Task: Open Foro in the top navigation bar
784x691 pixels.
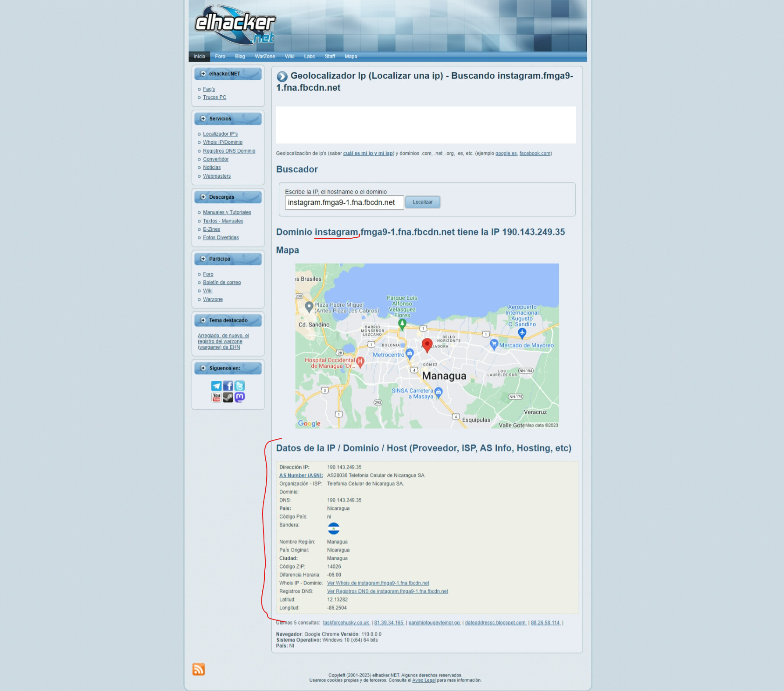Action: [220, 57]
